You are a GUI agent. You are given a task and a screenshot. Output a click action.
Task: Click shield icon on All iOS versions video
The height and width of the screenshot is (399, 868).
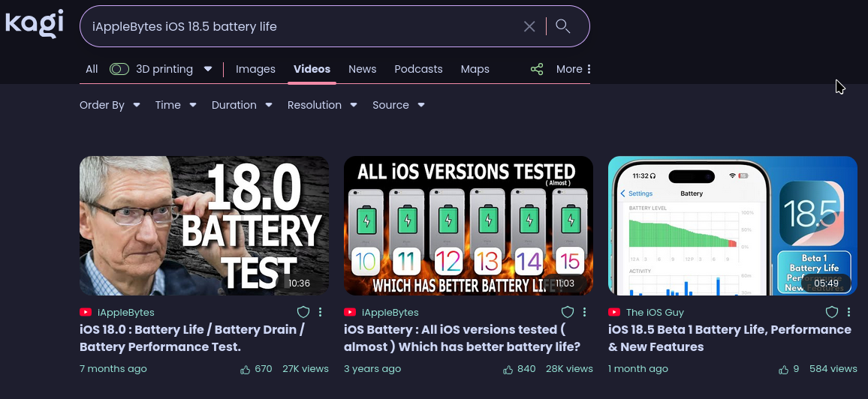[568, 312]
